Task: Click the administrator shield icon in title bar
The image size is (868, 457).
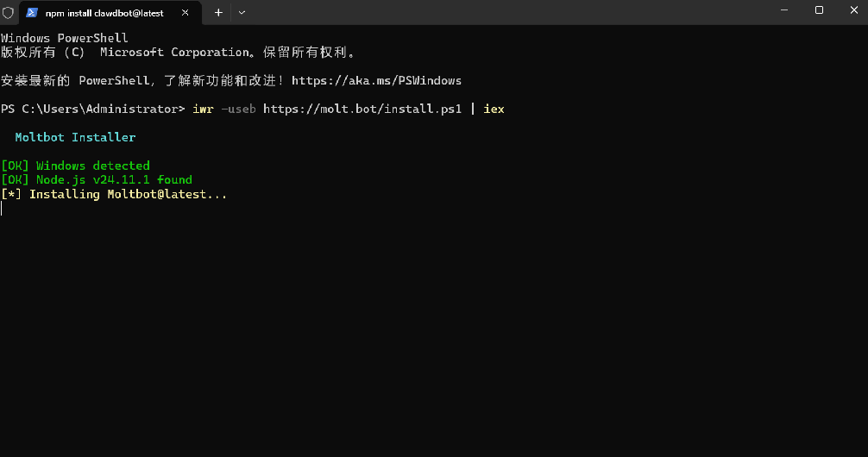Action: (x=8, y=13)
